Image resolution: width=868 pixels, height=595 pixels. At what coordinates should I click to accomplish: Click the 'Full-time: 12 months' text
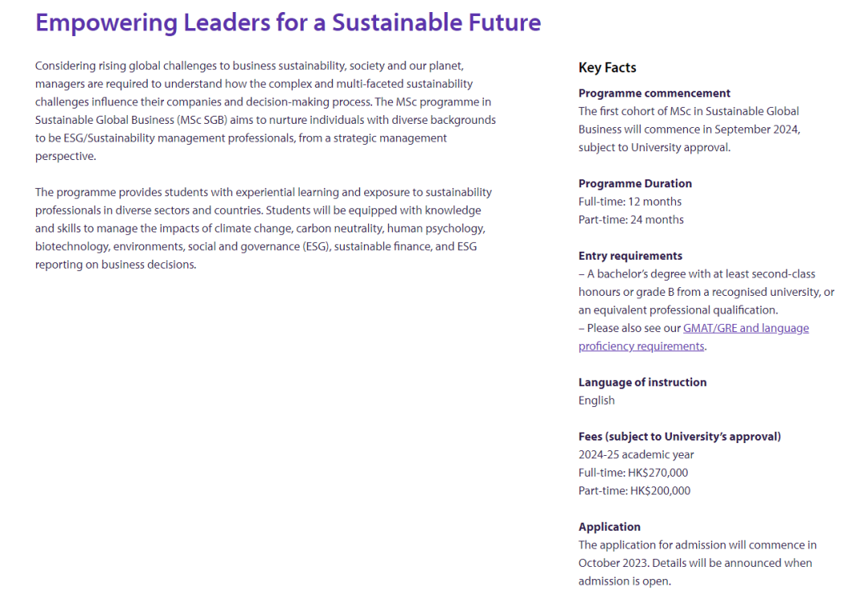[x=629, y=202]
